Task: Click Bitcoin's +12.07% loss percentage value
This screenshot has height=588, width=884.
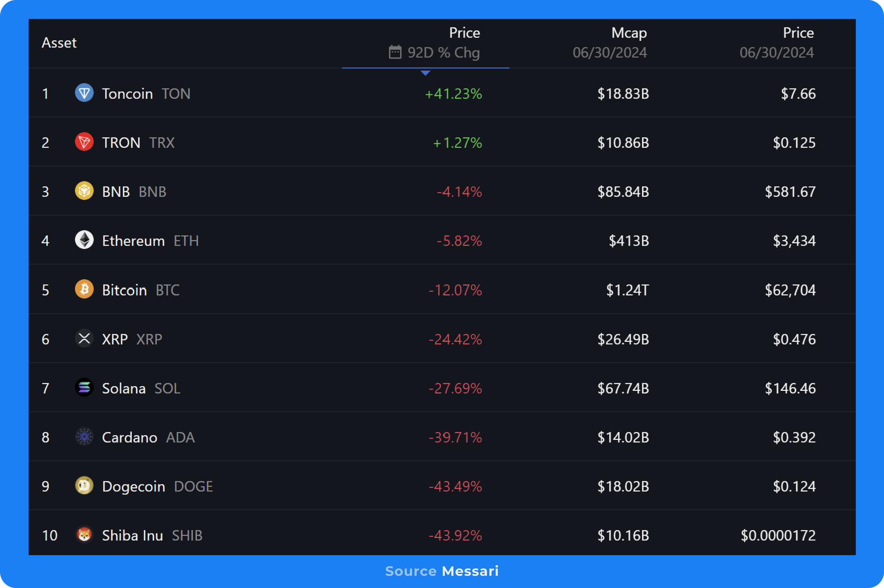Action: pos(454,290)
